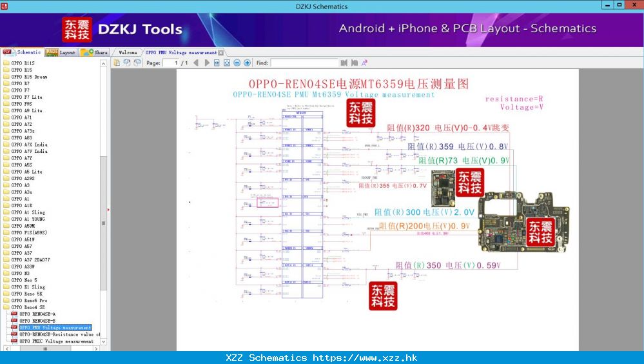
Task: Switch to the Layout tab
Action: pos(61,52)
